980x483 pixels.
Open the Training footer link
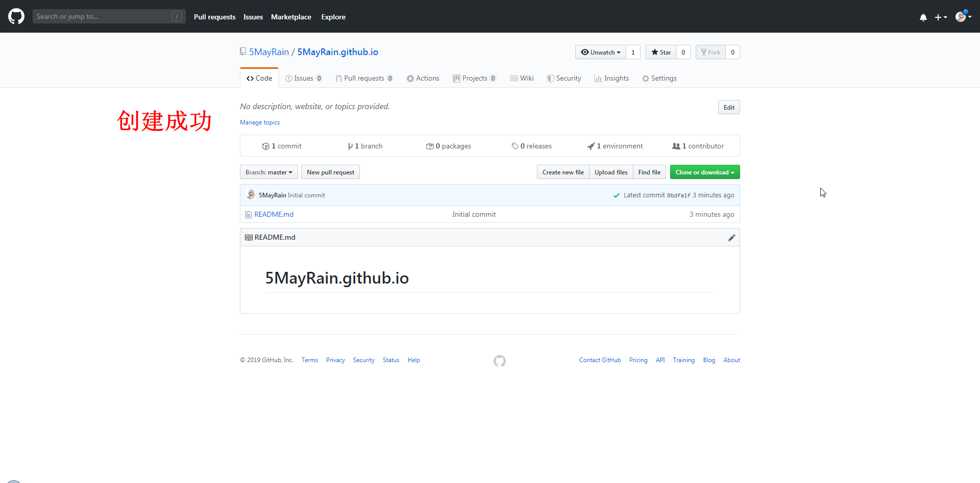[x=683, y=360]
